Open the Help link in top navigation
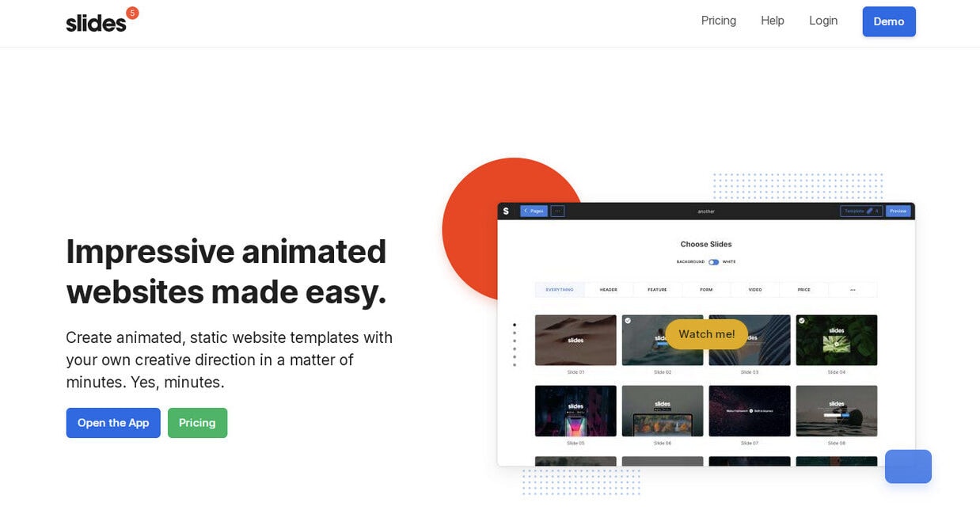Screen dimensions: 980x514 click(772, 21)
